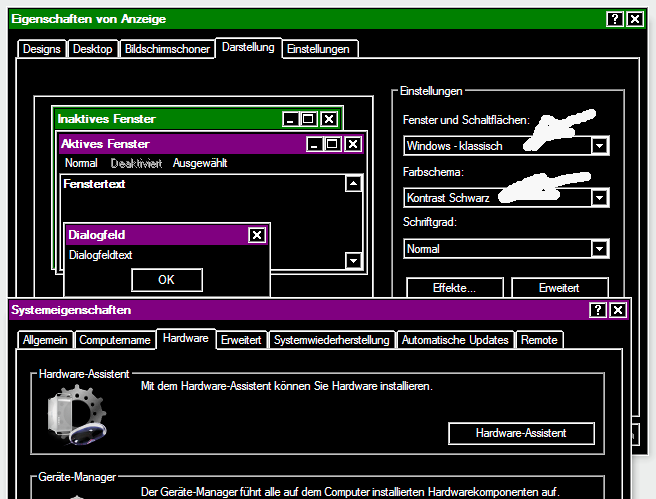Click OK button in preview dialog
656x499 pixels.
(167, 280)
